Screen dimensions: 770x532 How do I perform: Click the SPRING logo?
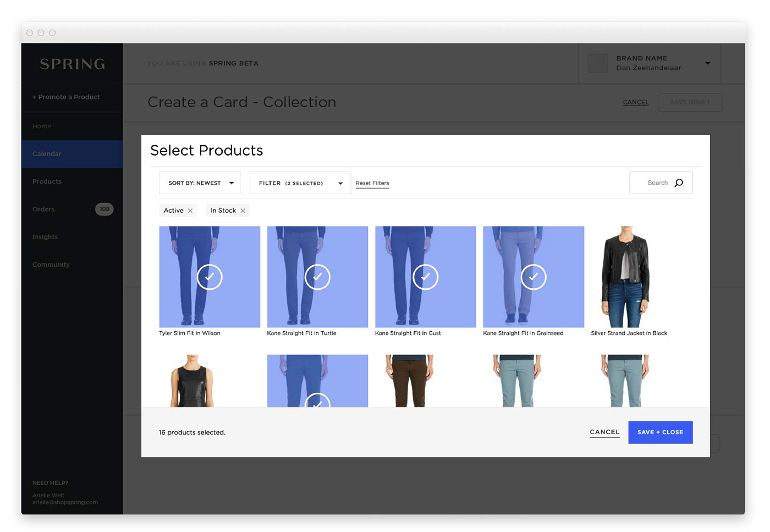[x=72, y=64]
